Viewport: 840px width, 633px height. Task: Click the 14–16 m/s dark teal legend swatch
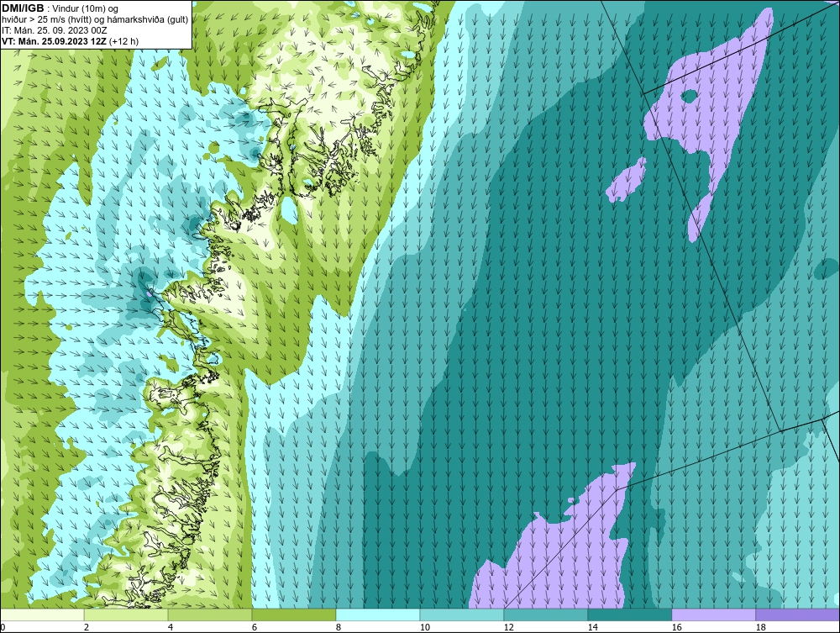(630, 615)
